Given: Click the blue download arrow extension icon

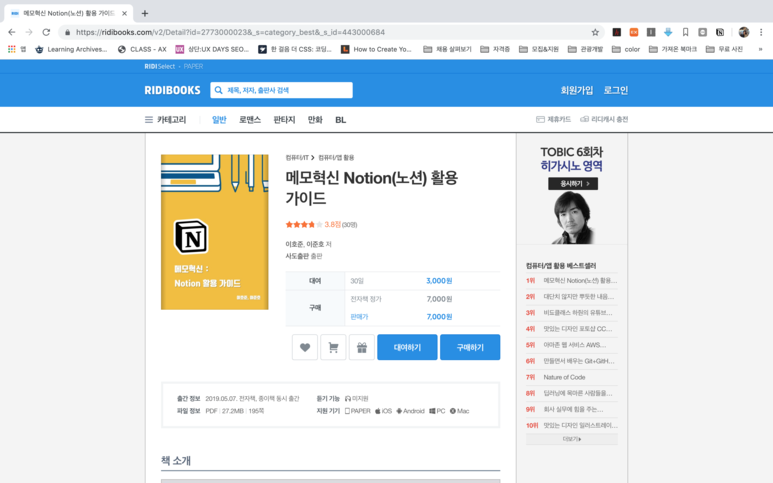Looking at the screenshot, I should 668,32.
